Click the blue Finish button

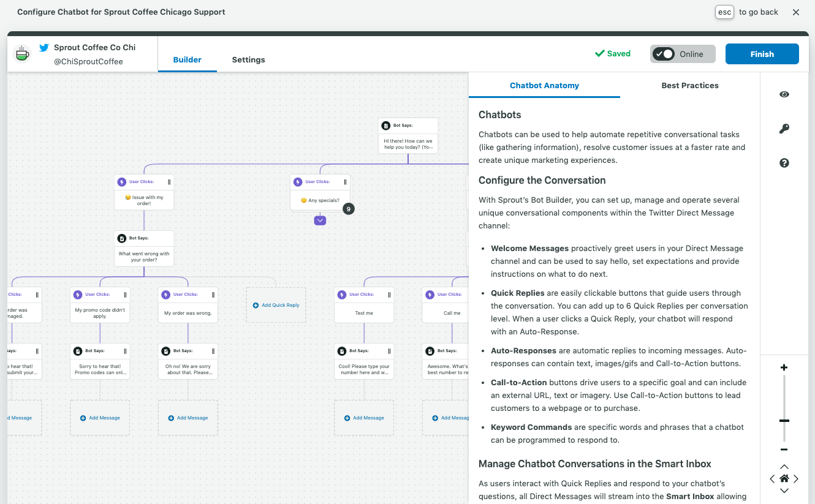[x=762, y=54]
